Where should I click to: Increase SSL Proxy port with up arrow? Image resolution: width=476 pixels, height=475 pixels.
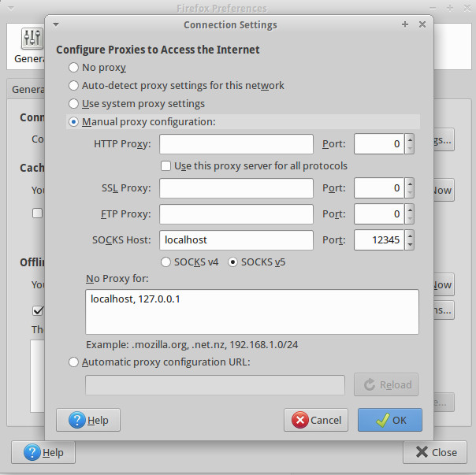pos(410,184)
